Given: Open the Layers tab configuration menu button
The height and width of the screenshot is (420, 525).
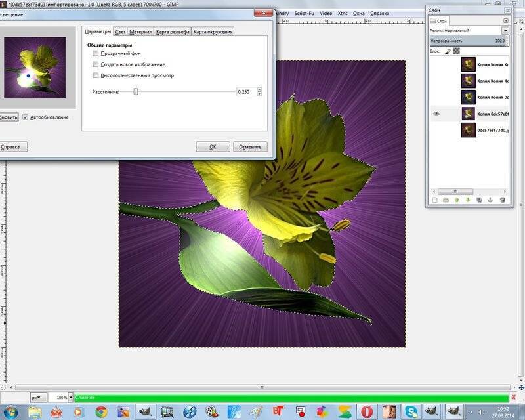Looking at the screenshot, I should 505,21.
